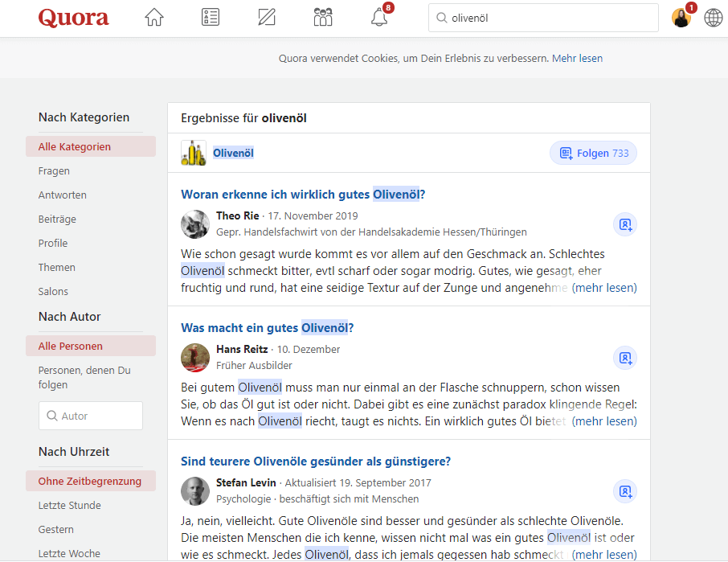
Task: Open Mehr lesen in the cookie notice
Action: point(577,58)
